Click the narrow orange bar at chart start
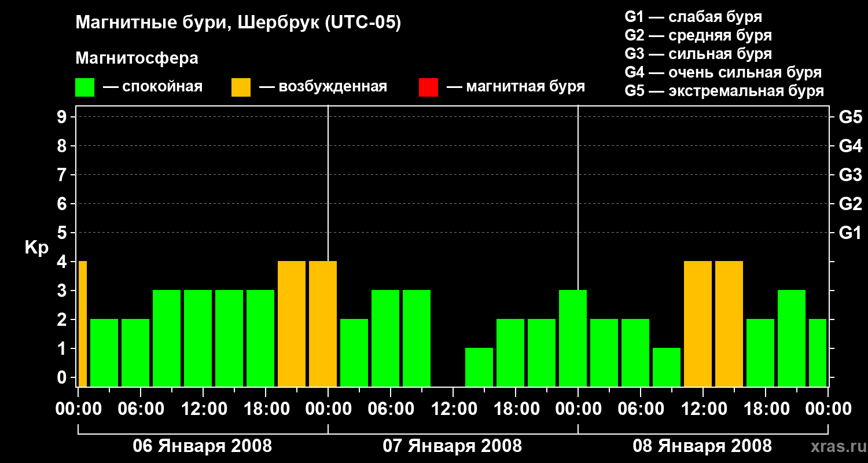This screenshot has width=868, height=463. pos(82,324)
